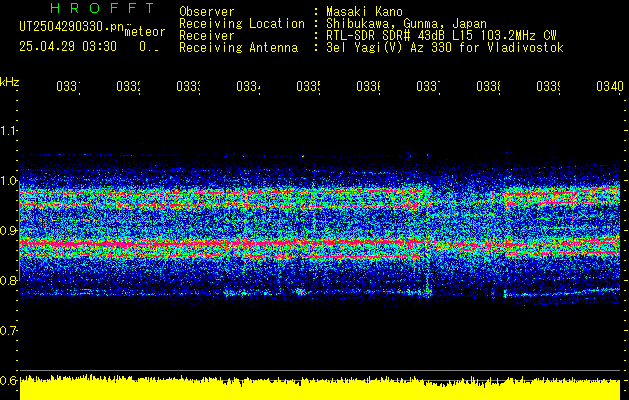This screenshot has height=400, width=629.
Task: Click the 0337 time axis marker
Action: pyautogui.click(x=428, y=86)
